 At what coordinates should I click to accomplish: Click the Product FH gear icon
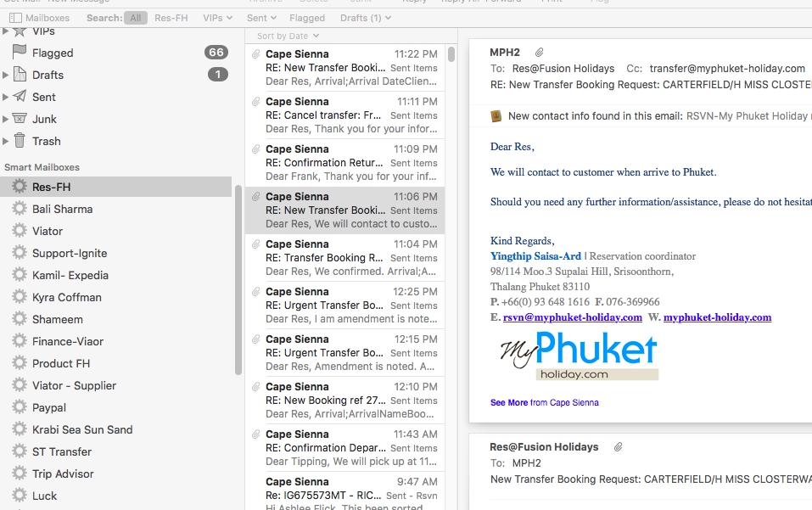click(x=20, y=363)
